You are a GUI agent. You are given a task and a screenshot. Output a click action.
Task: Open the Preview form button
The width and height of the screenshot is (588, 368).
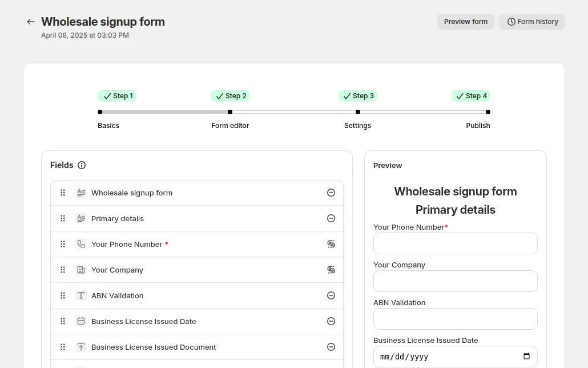(x=466, y=22)
